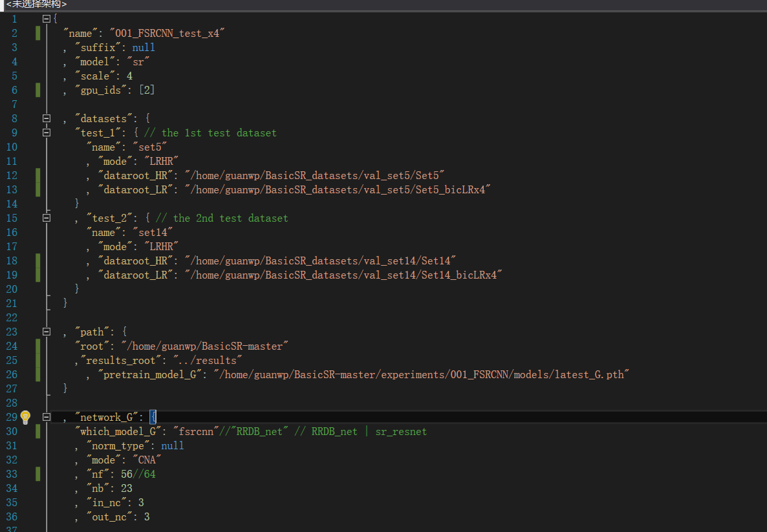Click the green gutter bar next to "nf" line
This screenshot has width=767, height=532.
pyautogui.click(x=38, y=474)
